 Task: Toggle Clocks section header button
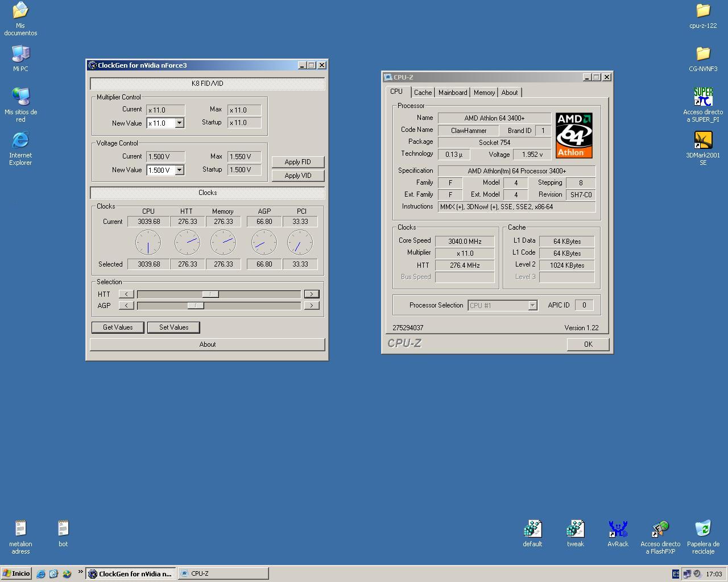click(x=208, y=193)
